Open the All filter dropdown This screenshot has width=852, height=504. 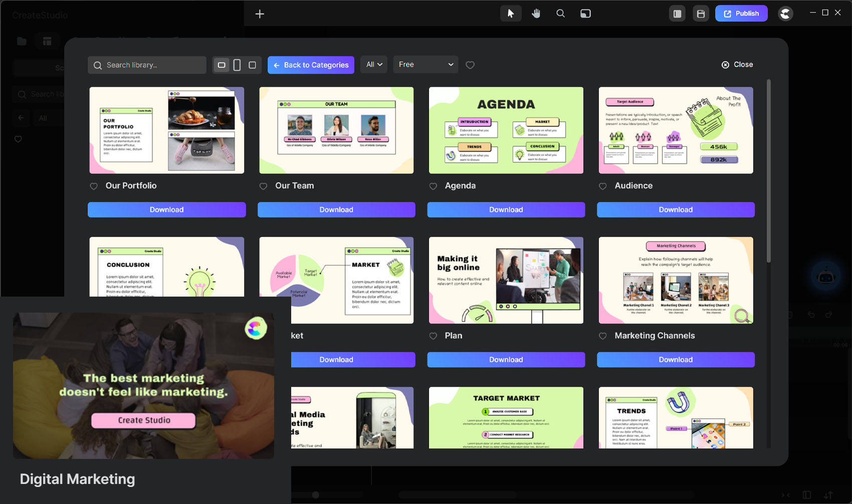(x=374, y=65)
